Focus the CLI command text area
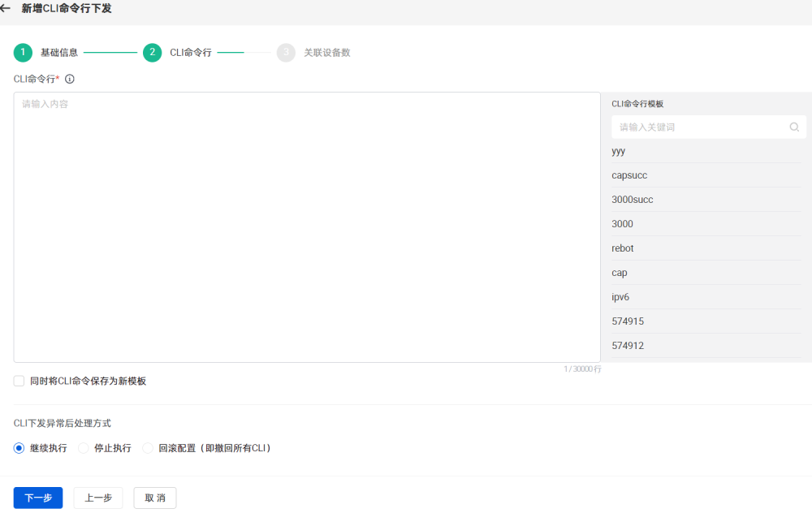The width and height of the screenshot is (812, 513). click(307, 227)
